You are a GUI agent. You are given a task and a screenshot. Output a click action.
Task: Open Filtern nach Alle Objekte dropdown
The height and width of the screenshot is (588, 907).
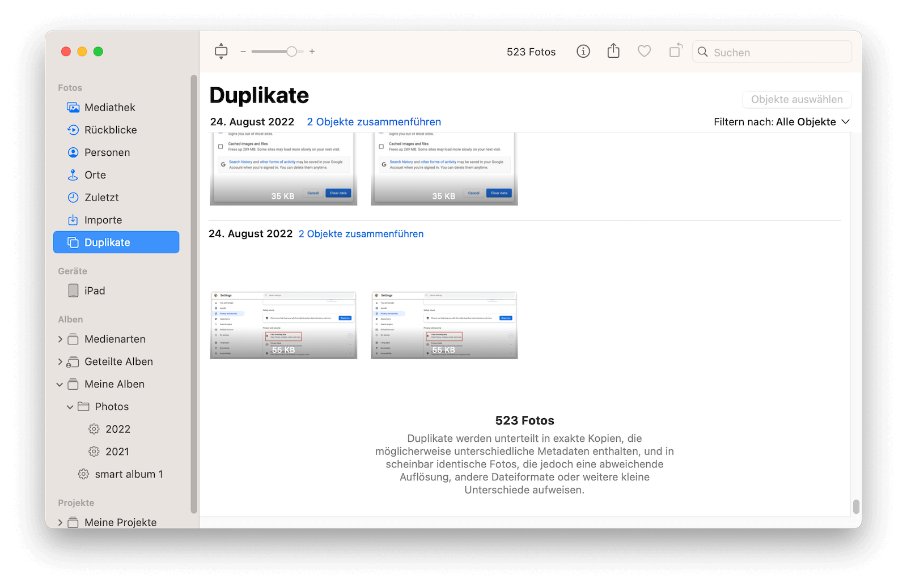point(782,122)
